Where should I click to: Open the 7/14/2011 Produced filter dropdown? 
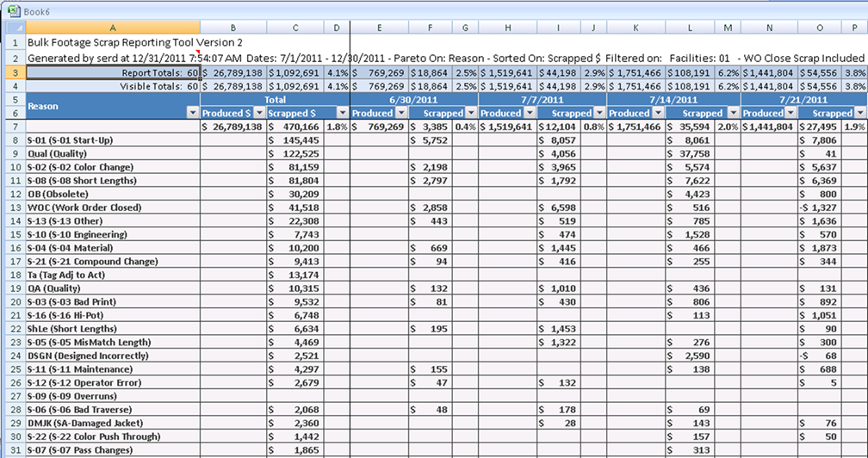pyautogui.click(x=658, y=113)
